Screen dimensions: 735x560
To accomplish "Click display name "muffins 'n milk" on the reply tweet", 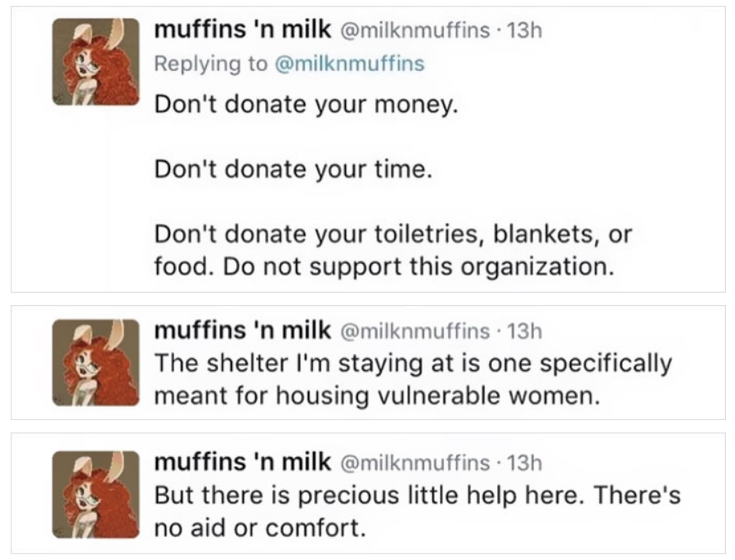I will tap(242, 30).
